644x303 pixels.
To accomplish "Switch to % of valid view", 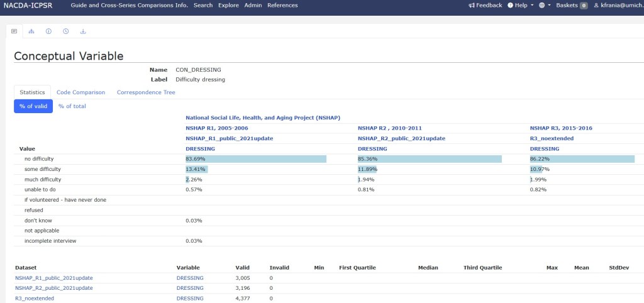I will coord(33,106).
